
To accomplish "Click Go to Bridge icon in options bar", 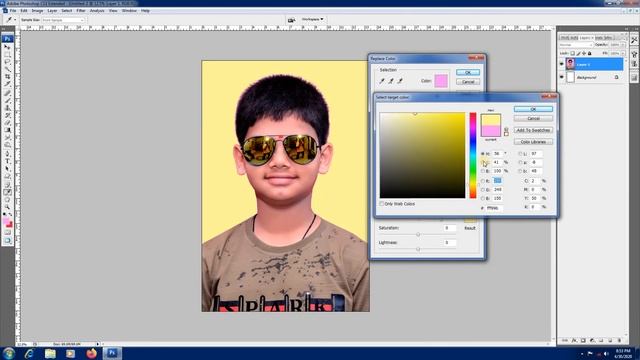I will [291, 20].
